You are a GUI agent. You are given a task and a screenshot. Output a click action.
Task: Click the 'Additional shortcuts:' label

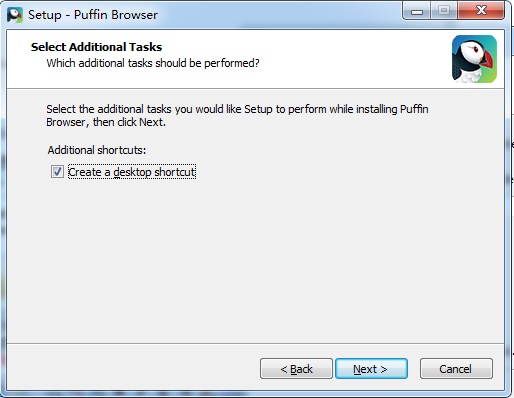click(97, 150)
